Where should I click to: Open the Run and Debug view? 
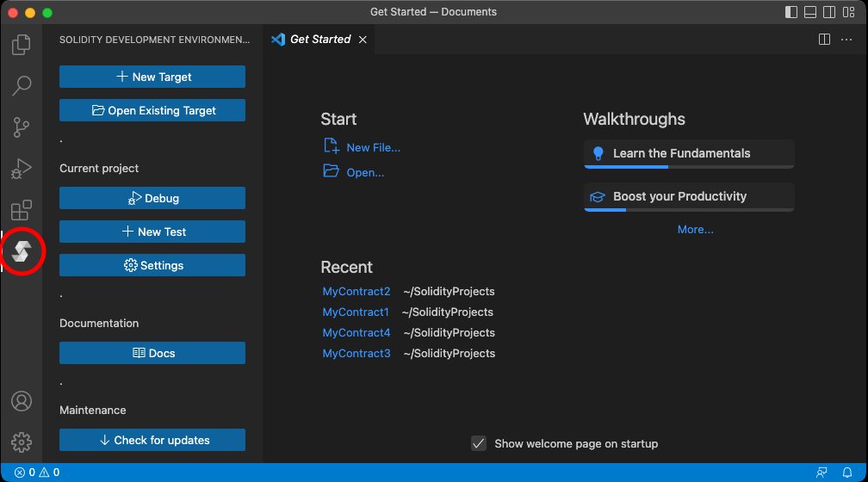(x=22, y=170)
